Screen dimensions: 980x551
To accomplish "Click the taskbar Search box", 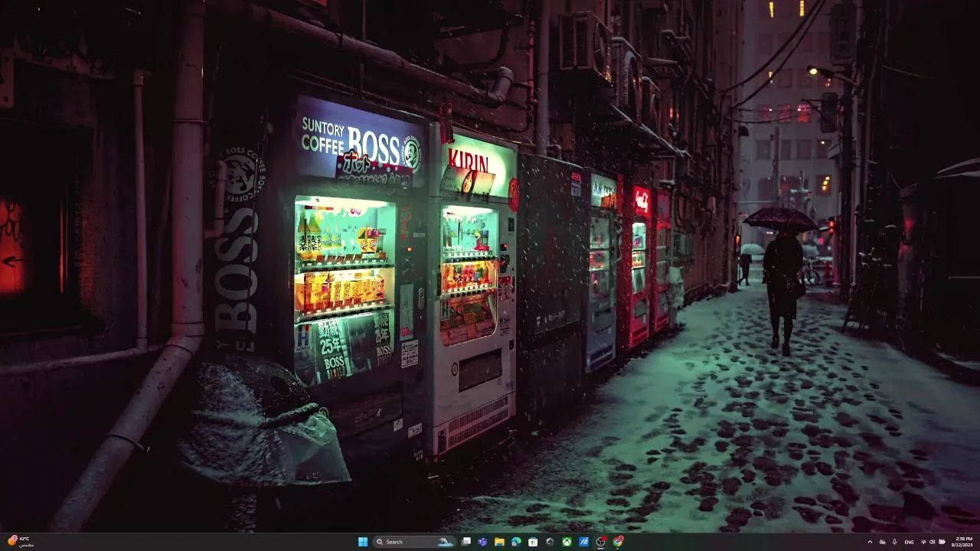I will (414, 542).
